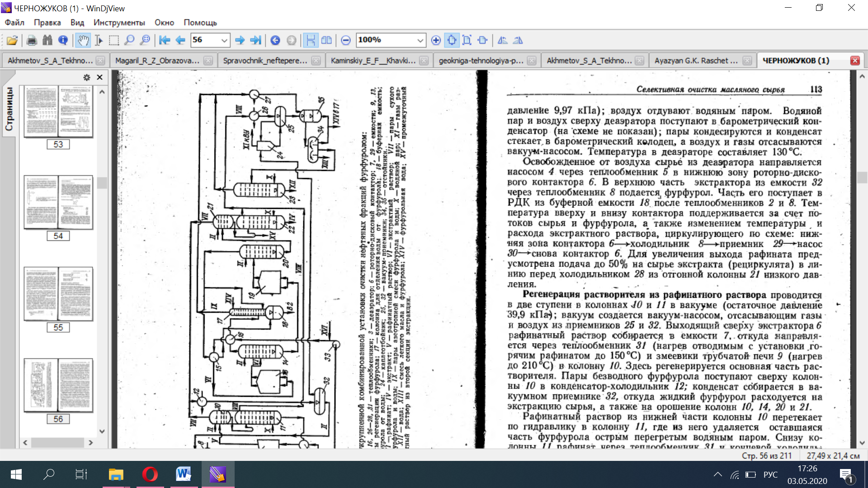Toggle continuous page layout mode
This screenshot has height=488, width=868.
(x=311, y=40)
